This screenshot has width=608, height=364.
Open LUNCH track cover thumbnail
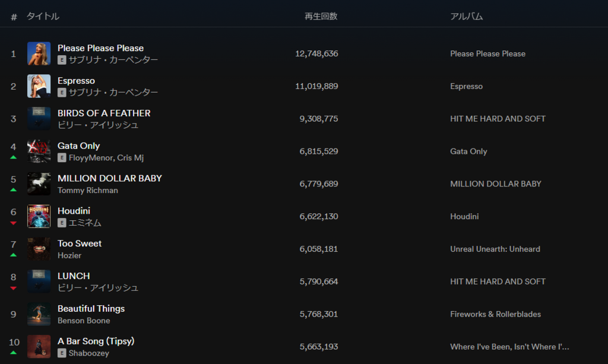(x=39, y=281)
